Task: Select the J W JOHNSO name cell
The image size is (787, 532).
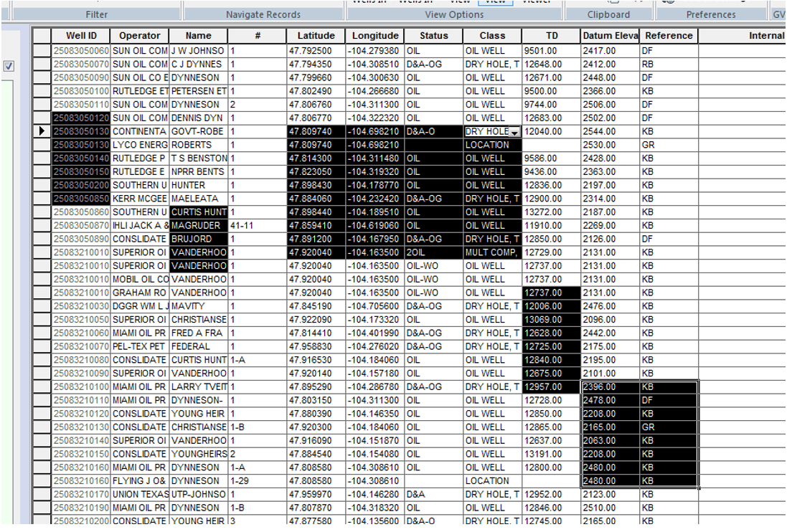Action: [x=198, y=51]
